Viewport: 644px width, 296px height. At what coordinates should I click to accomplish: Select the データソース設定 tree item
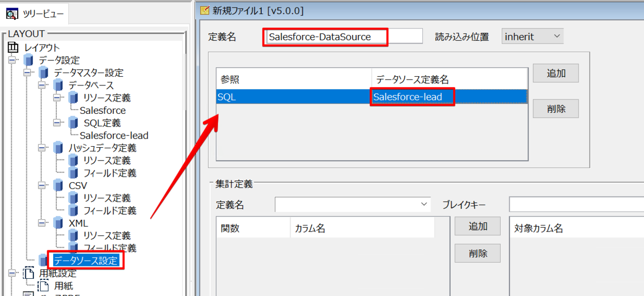[85, 261]
